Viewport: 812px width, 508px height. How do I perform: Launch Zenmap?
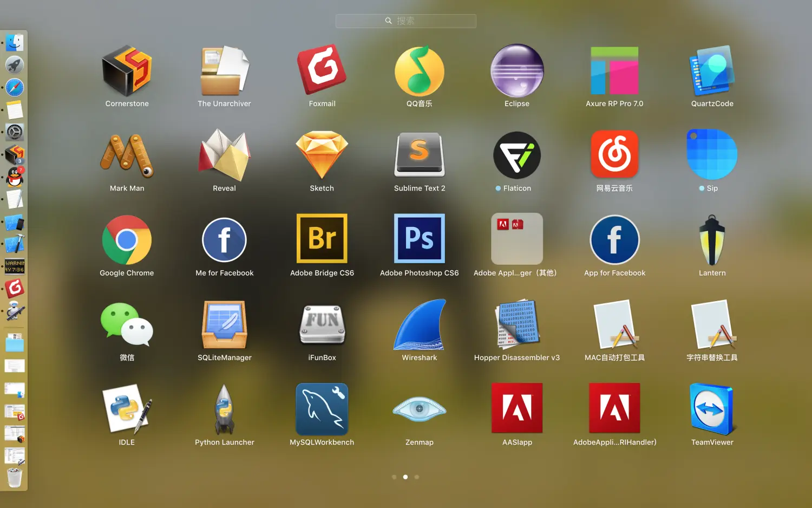420,409
